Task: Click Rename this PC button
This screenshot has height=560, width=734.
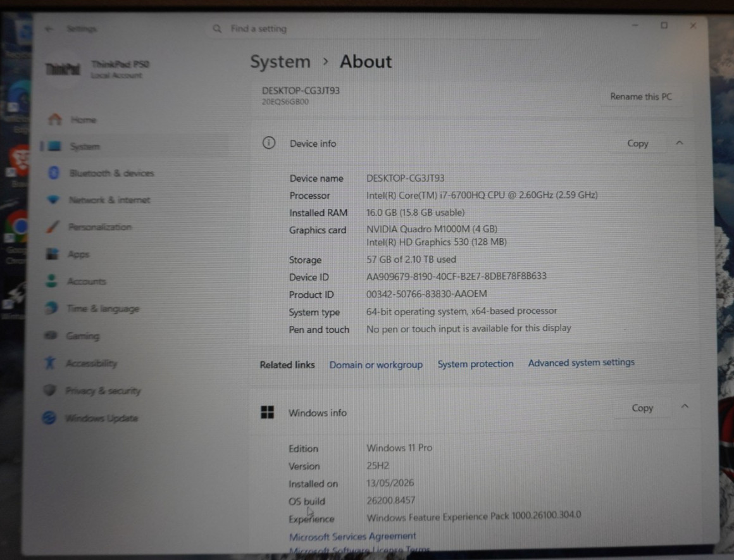Action: (x=640, y=96)
